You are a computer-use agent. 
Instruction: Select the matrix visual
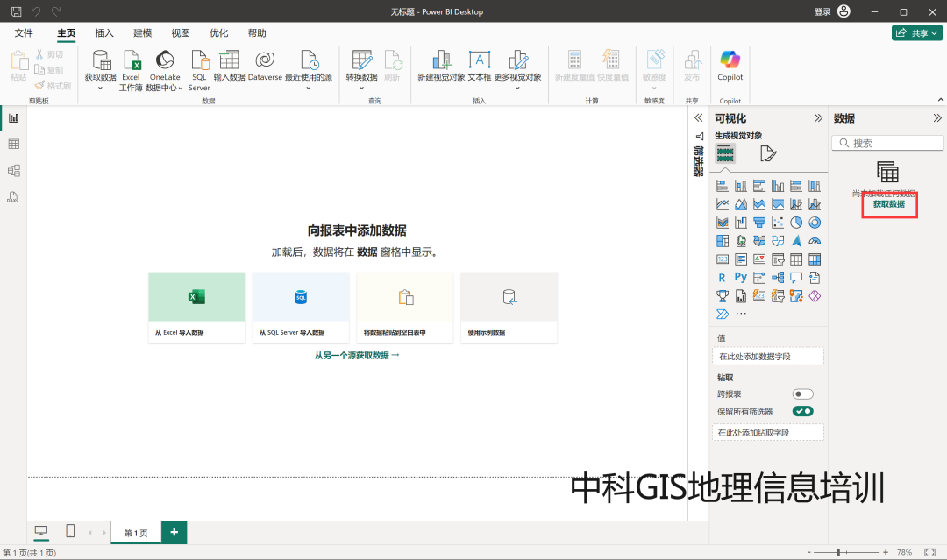815,259
